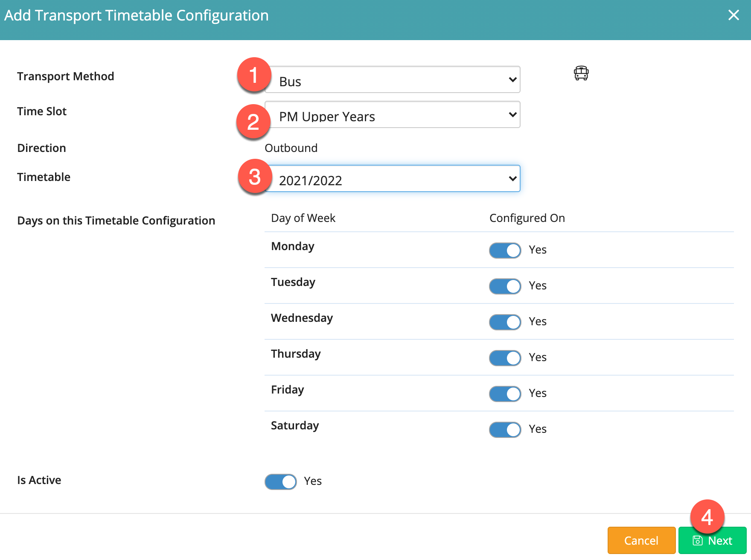Click the green Next button

coord(712,541)
